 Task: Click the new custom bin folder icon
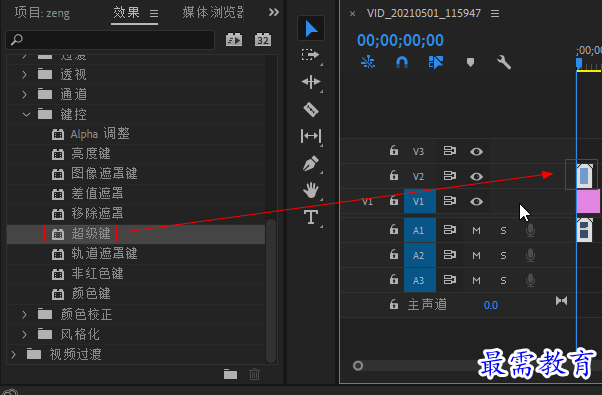(230, 374)
